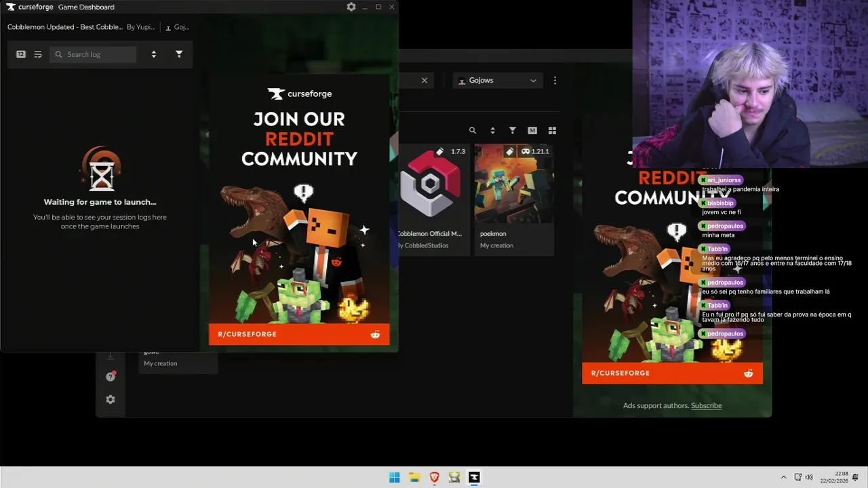Open log sort order arrows
The image size is (868, 488).
pos(154,54)
